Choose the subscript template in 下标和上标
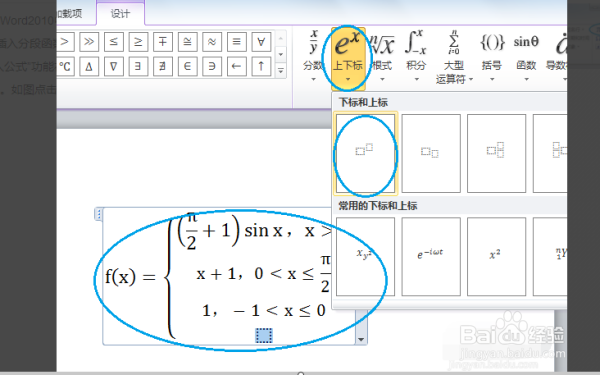Image resolution: width=600 pixels, height=375 pixels. tap(431, 153)
